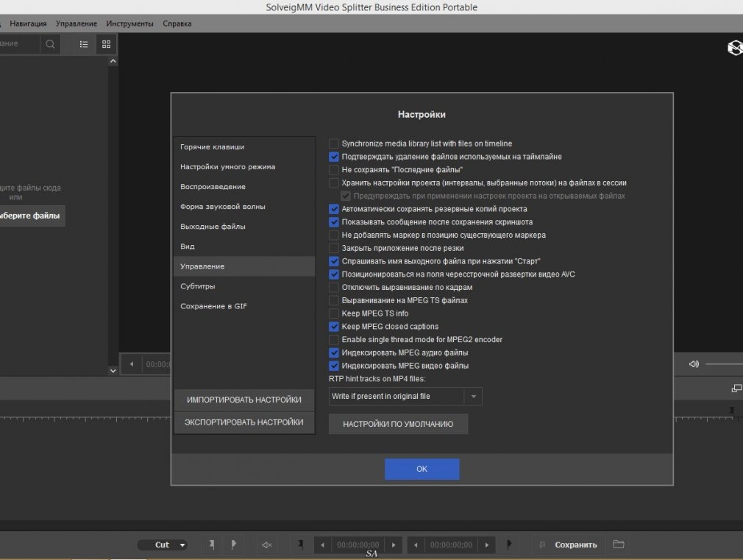Mute the player volume speaker icon
This screenshot has width=743, height=560.
coord(694,364)
